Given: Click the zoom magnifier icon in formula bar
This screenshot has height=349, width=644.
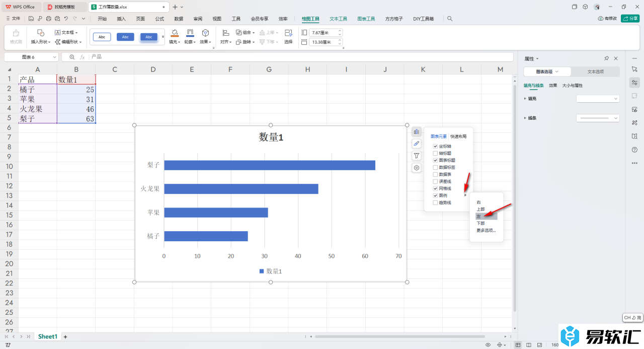Looking at the screenshot, I should pyautogui.click(x=72, y=57).
